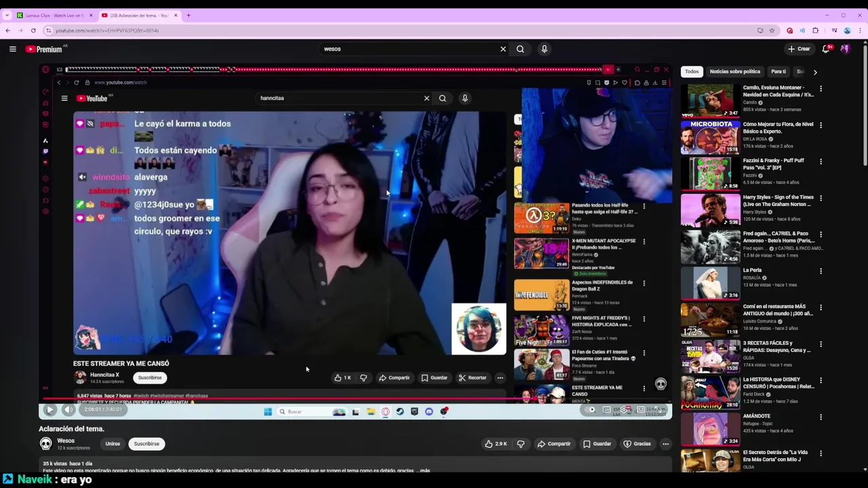Image resolution: width=868 pixels, height=488 pixels.
Task: Close the Lumiuus Clips tab
Action: pos(90,15)
